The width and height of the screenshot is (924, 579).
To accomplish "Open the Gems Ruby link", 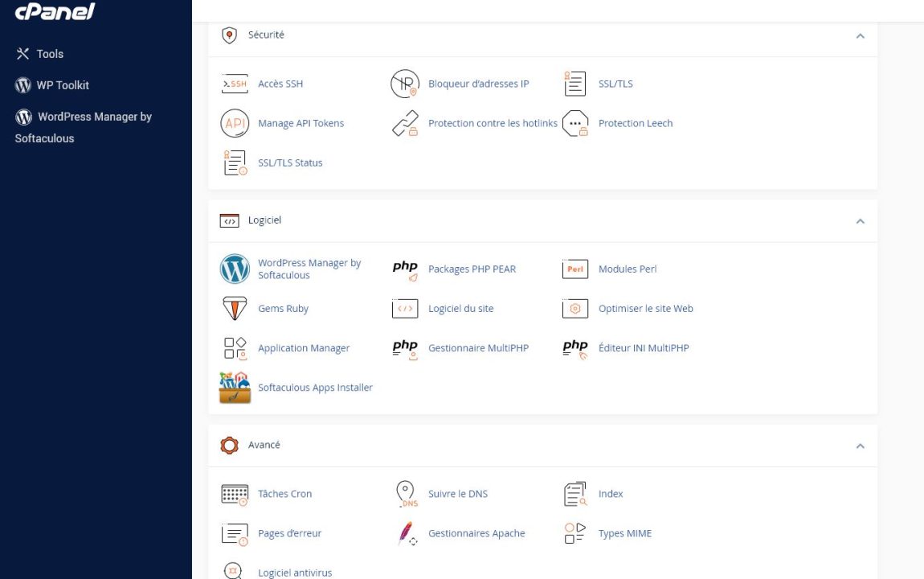I will tap(284, 308).
